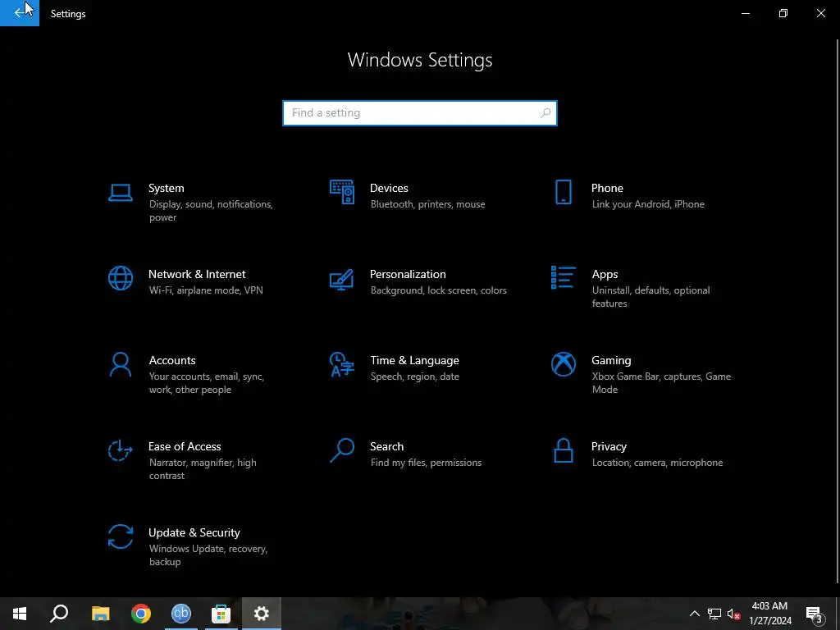Image resolution: width=840 pixels, height=630 pixels.
Task: Open Microsoft Store from taskbar
Action: (x=221, y=614)
